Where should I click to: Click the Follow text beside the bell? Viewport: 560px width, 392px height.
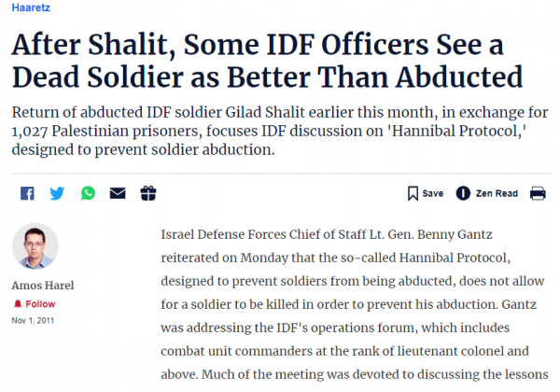click(40, 304)
